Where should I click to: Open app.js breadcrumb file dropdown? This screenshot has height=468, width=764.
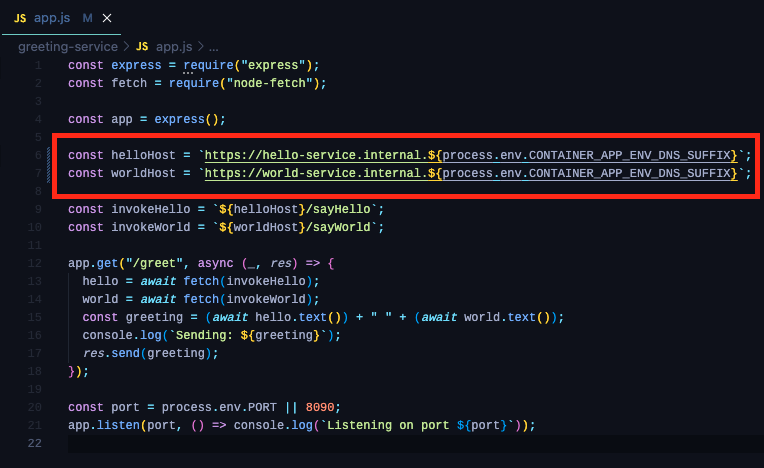(174, 46)
